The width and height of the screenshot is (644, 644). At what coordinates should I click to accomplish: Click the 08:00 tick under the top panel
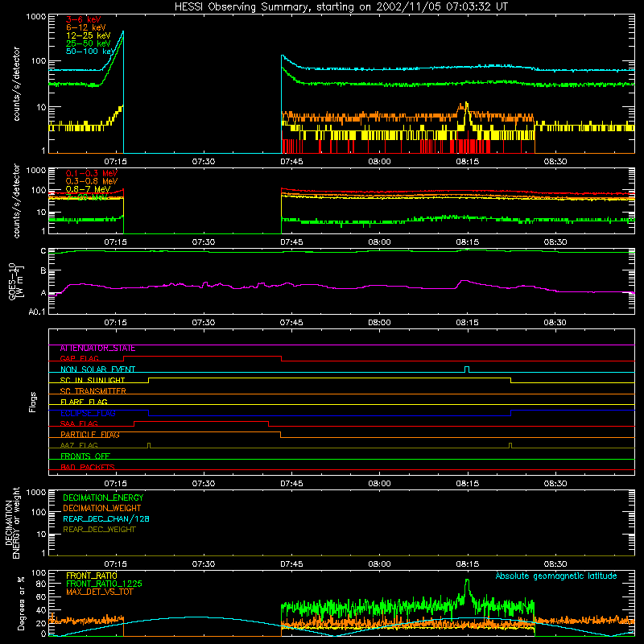[379, 162]
